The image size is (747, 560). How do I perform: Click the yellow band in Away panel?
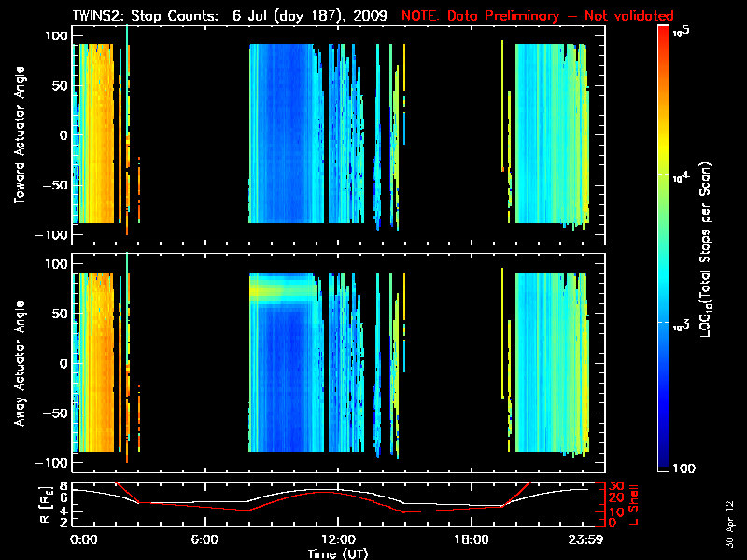pyautogui.click(x=283, y=289)
